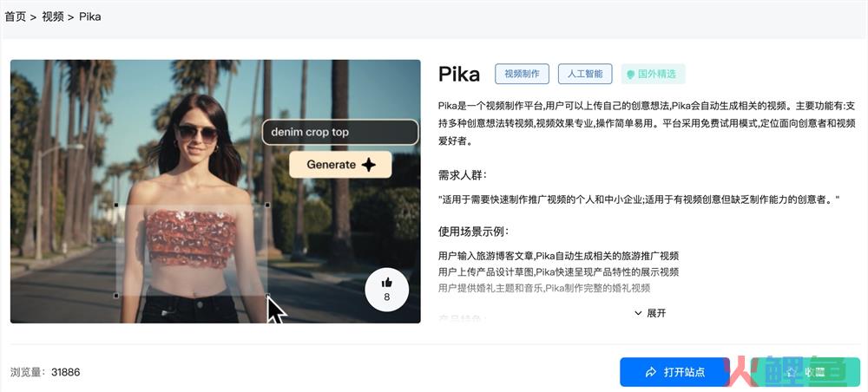This screenshot has width=868, height=392.
Task: Expand the description with 展开
Action: tap(650, 313)
